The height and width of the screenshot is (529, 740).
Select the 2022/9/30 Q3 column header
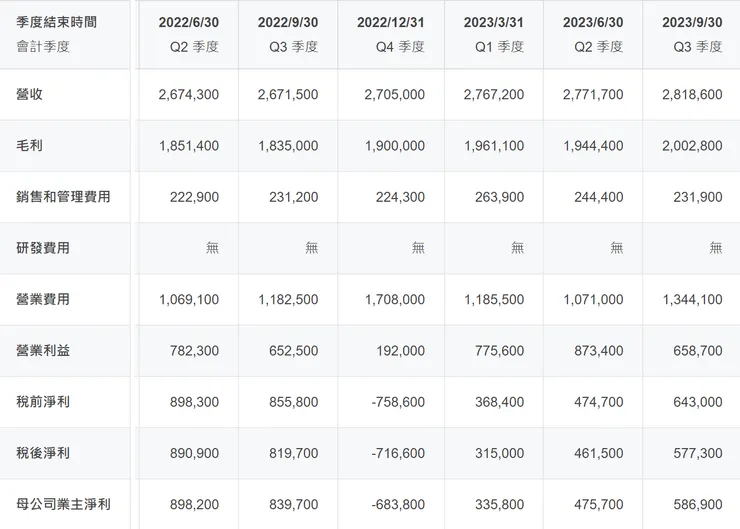(x=288, y=34)
